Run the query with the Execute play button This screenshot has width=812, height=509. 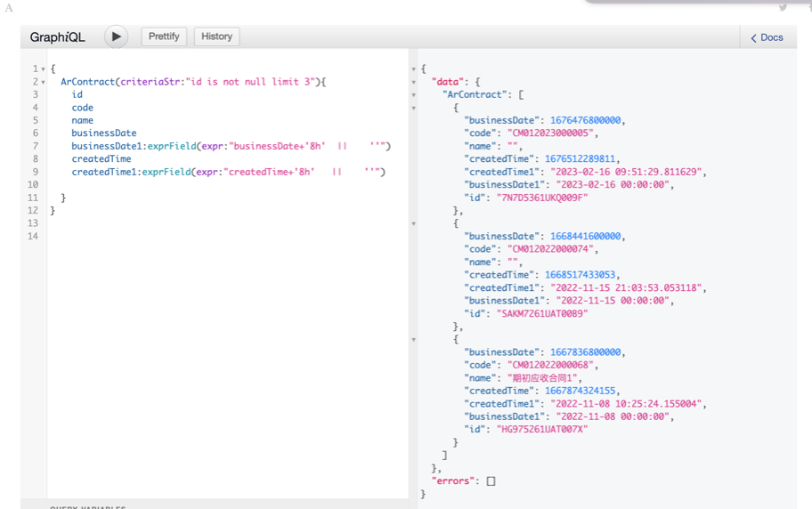[116, 36]
